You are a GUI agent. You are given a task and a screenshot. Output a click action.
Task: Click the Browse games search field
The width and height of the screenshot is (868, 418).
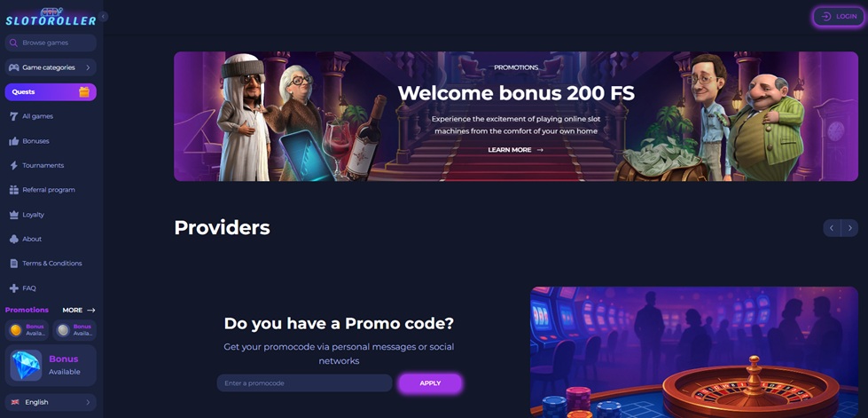tap(51, 43)
